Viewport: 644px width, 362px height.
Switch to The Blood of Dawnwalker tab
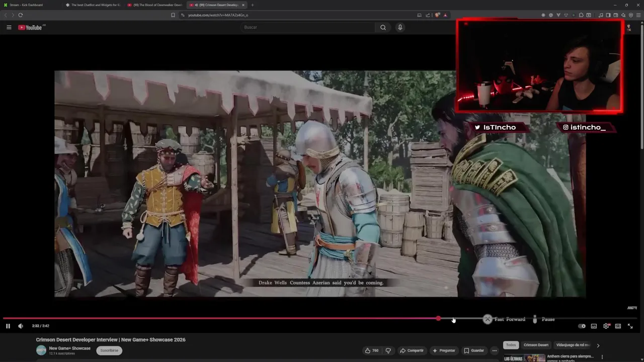point(155,5)
